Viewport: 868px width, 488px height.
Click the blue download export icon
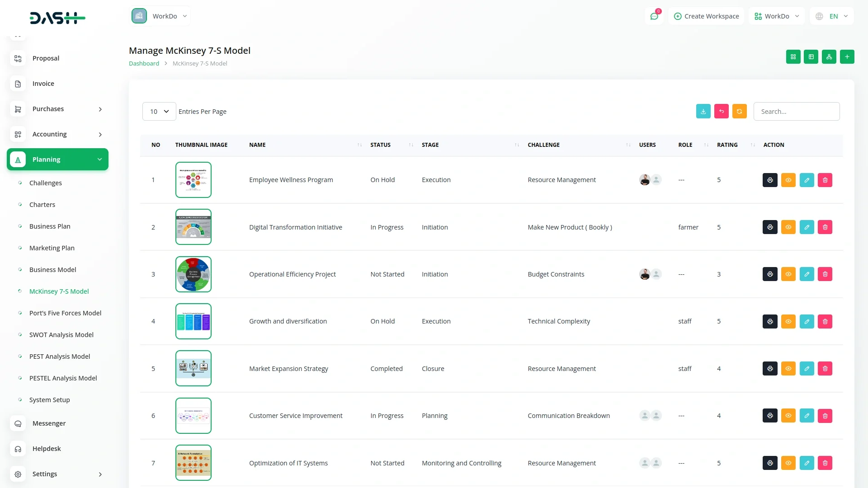(703, 112)
